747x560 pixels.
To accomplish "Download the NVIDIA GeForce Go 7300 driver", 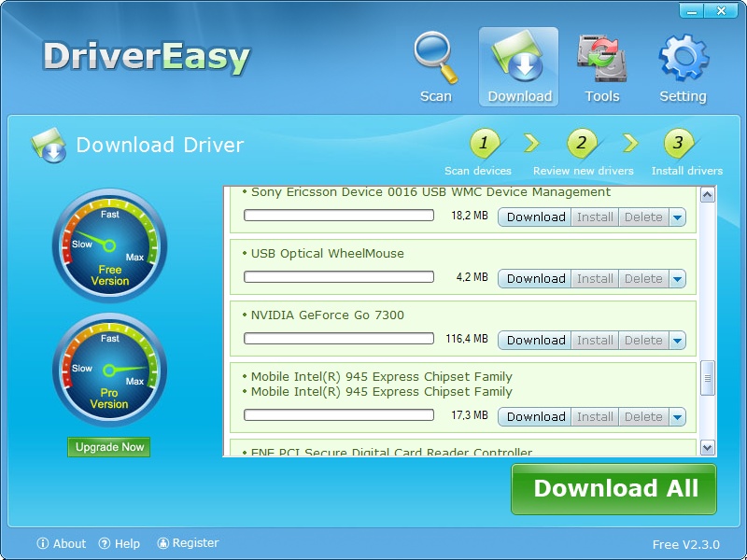I will click(534, 340).
